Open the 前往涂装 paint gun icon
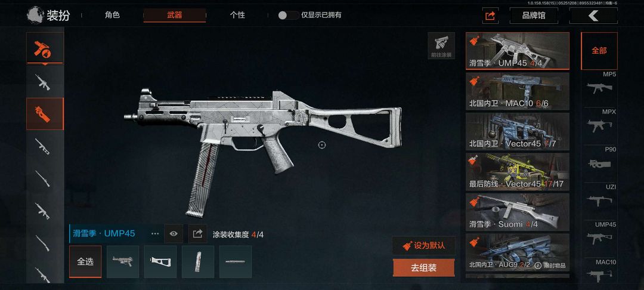 click(441, 45)
